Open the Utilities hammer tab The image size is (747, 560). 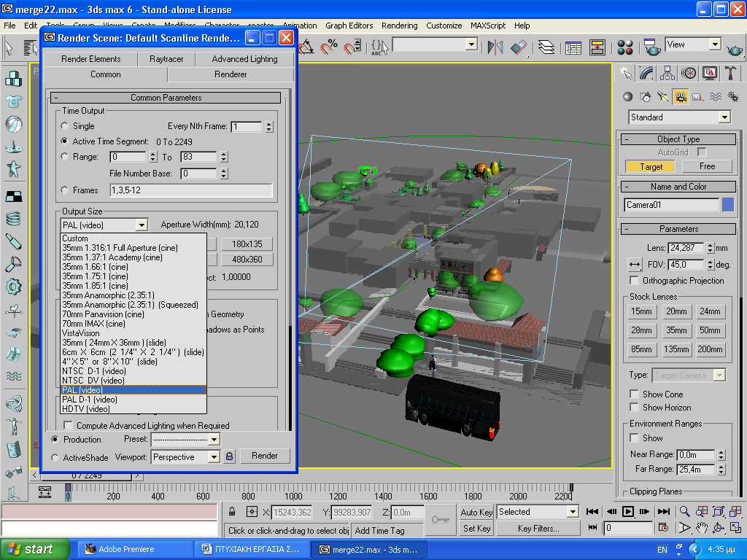(x=730, y=73)
